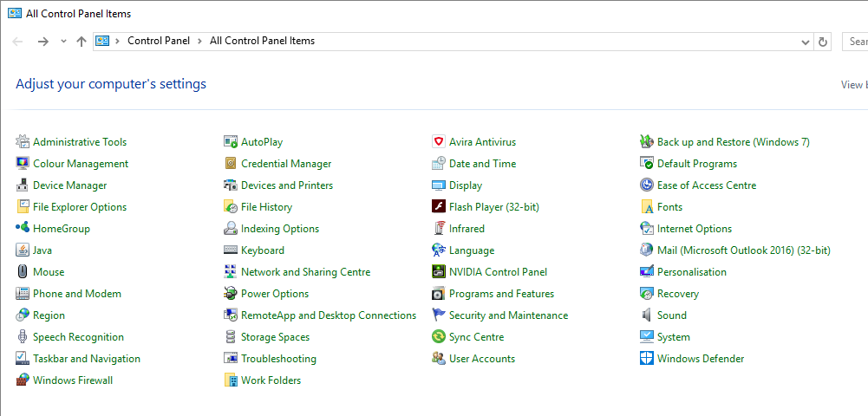Click the Search Control Panel box

857,42
